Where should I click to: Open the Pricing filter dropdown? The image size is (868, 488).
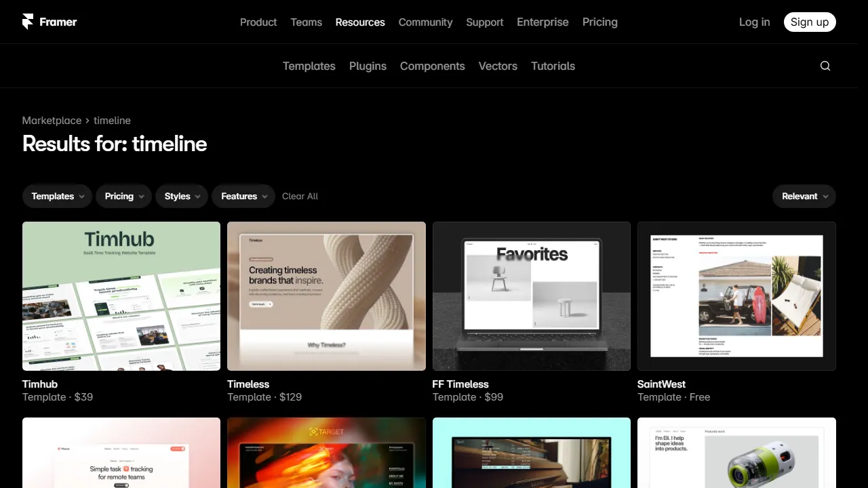123,196
